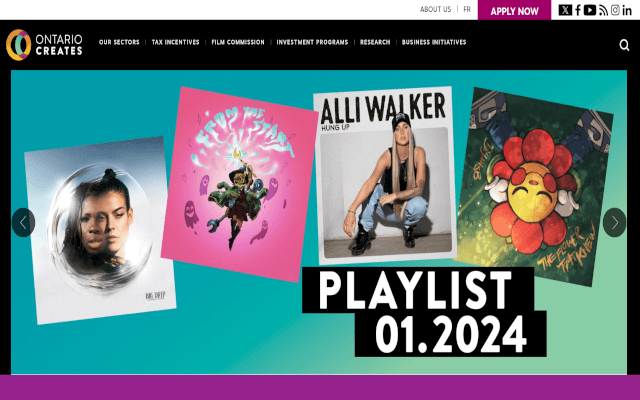This screenshot has height=400, width=640.
Task: Go to previous carousel slide arrow
Action: point(23,222)
